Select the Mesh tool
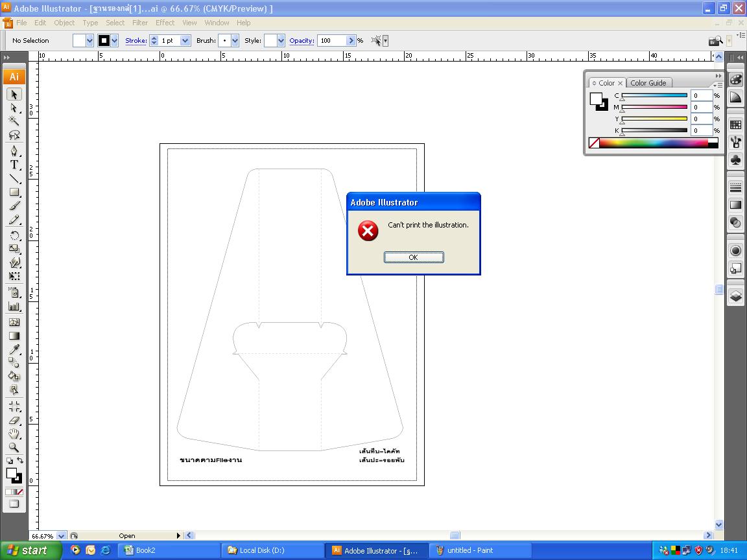This screenshot has height=560, width=747. tap(14, 322)
